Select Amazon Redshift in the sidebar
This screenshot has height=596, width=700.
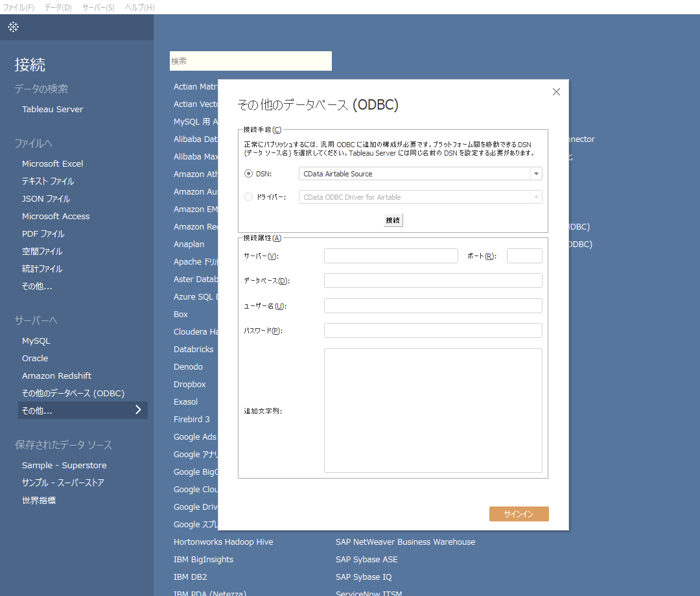point(56,375)
